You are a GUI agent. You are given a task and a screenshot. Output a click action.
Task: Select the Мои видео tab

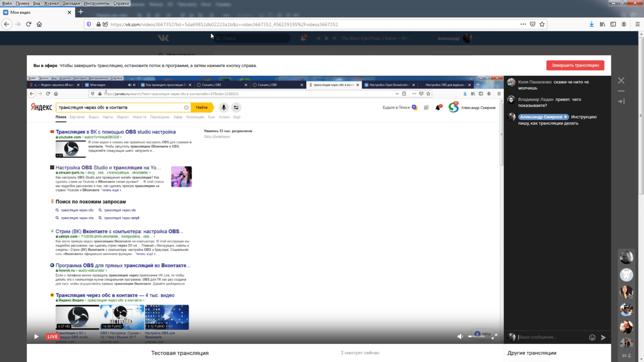[37, 12]
